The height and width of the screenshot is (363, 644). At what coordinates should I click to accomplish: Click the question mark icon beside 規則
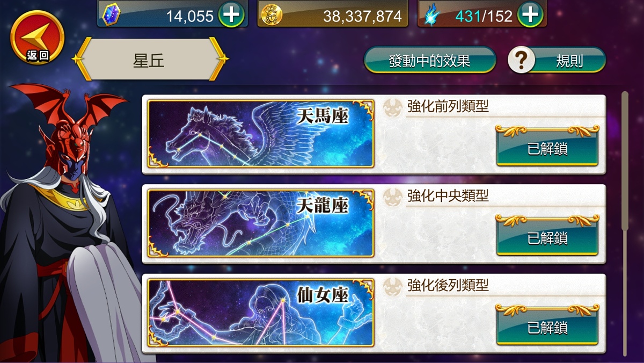[x=522, y=60]
